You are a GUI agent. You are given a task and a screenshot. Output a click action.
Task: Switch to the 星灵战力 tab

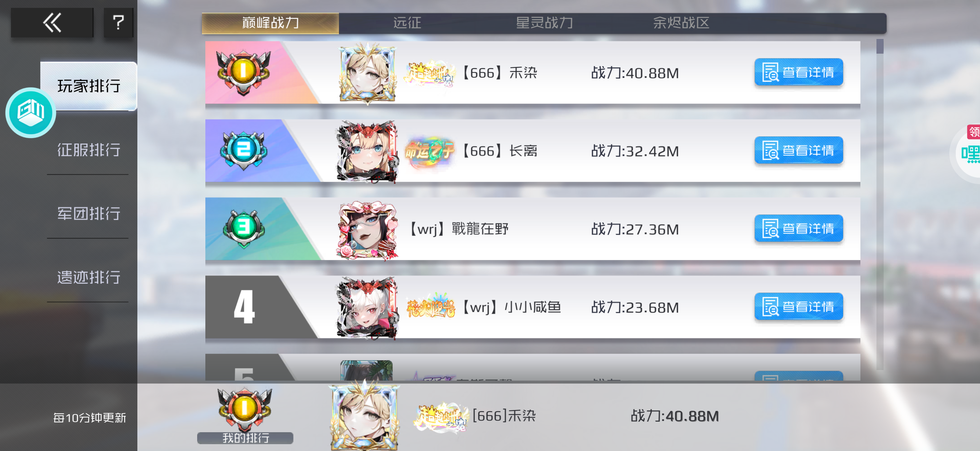tap(544, 23)
